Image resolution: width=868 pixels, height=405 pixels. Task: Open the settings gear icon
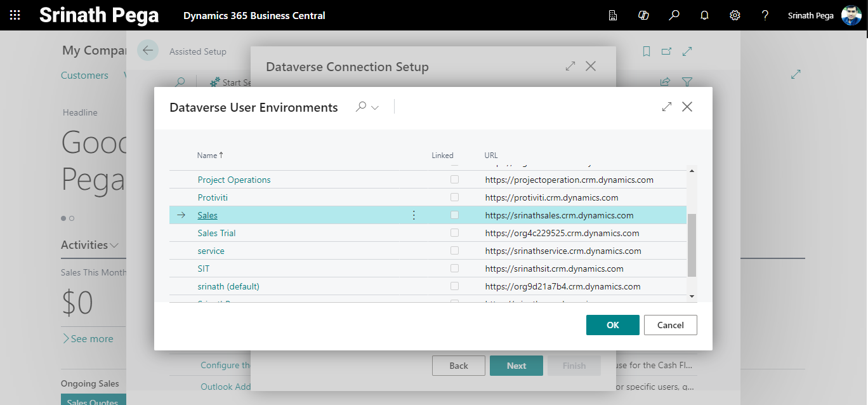(735, 15)
